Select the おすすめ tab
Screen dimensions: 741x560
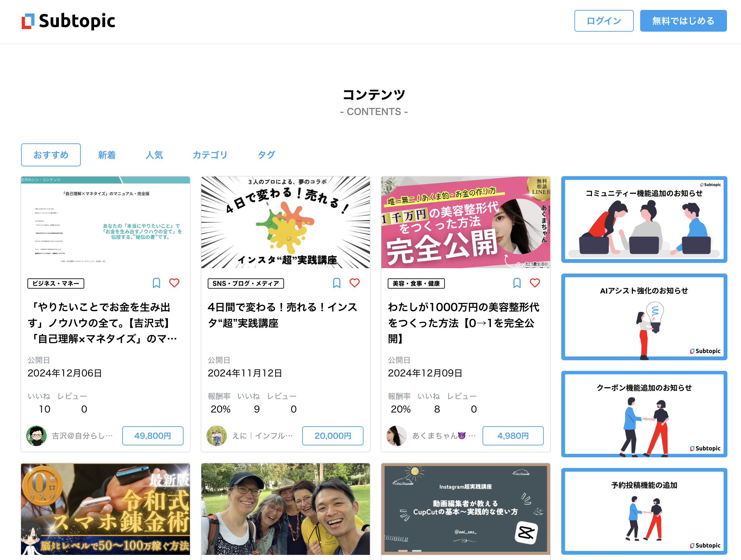51,155
